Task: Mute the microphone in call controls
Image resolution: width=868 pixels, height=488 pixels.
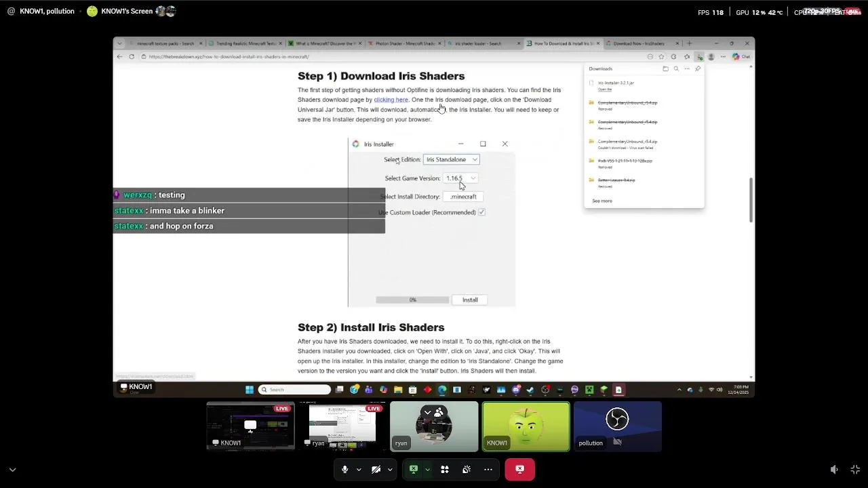Action: (344, 469)
